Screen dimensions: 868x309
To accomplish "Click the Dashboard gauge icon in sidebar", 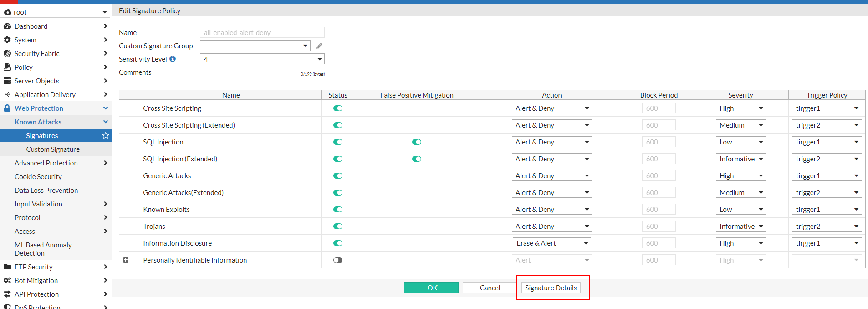I will [7, 26].
